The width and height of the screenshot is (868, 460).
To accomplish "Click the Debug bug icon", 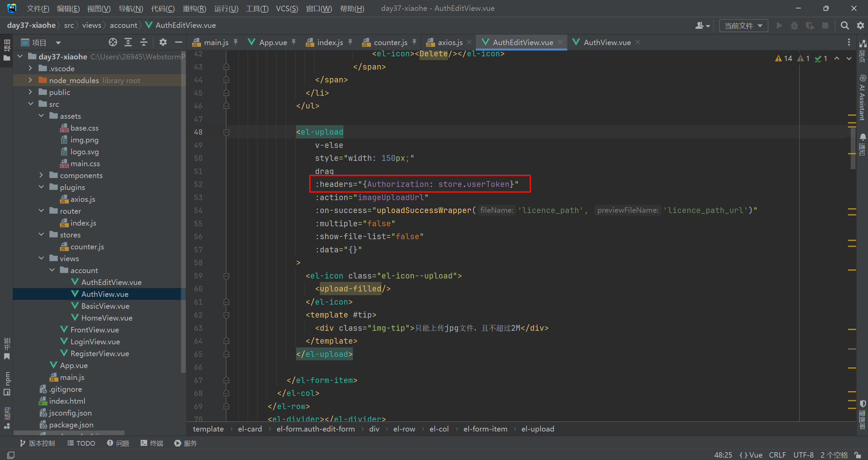I will pos(794,25).
